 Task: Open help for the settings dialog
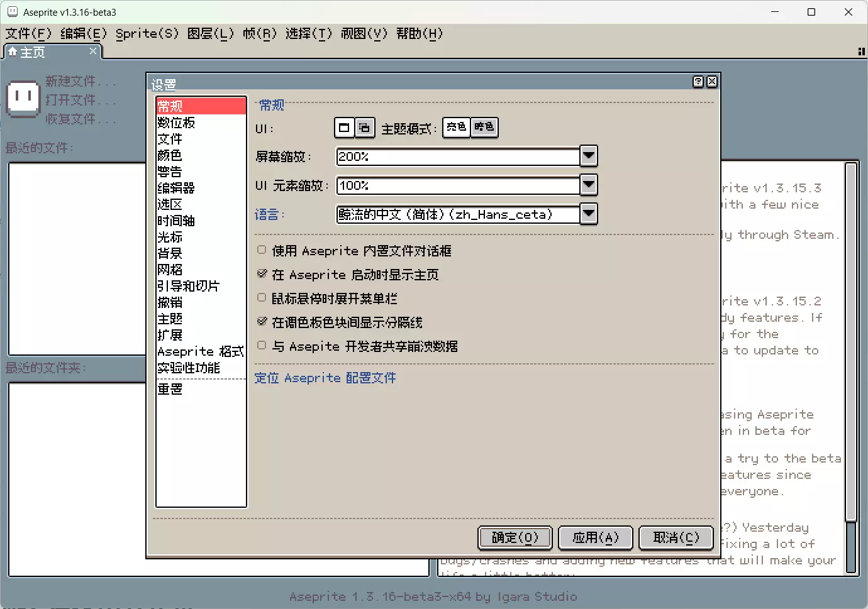[x=698, y=82]
